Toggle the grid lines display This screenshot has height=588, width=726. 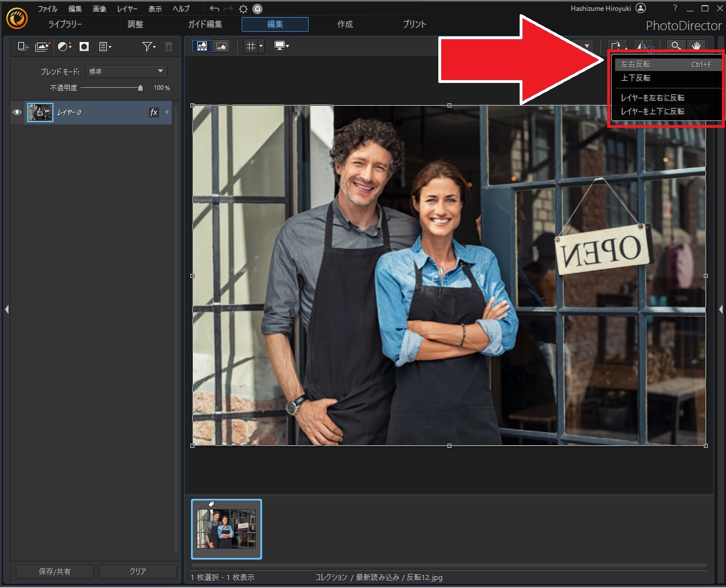(251, 47)
